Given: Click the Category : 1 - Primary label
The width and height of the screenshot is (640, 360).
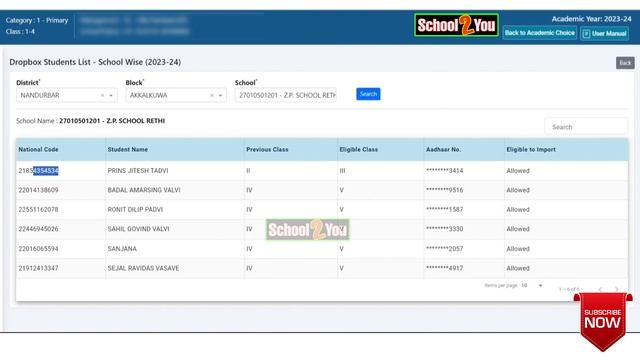Looking at the screenshot, I should pos(37,20).
